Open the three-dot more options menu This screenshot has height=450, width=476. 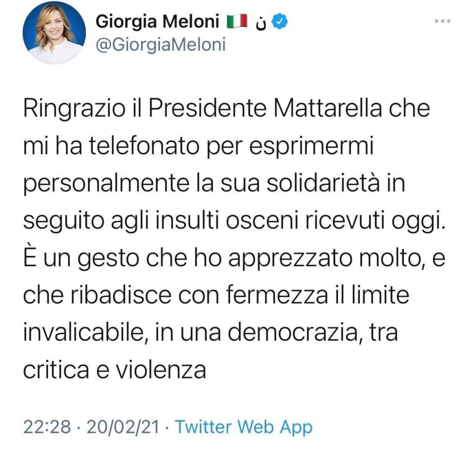pyautogui.click(x=441, y=22)
